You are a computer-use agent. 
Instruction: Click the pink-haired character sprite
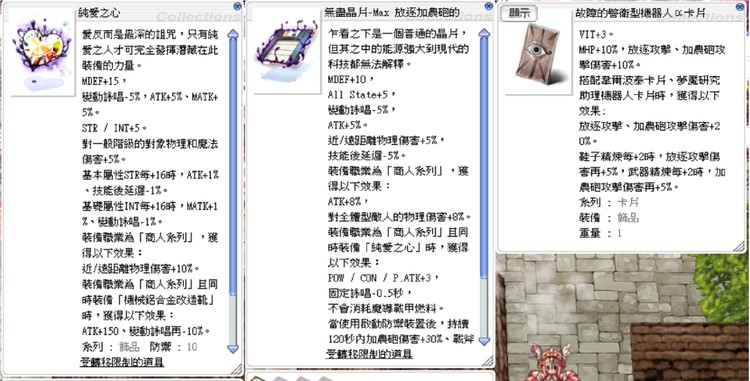click(x=550, y=363)
